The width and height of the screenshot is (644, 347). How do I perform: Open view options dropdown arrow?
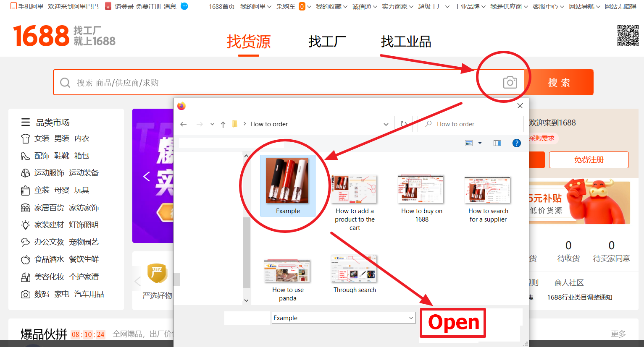(x=480, y=143)
